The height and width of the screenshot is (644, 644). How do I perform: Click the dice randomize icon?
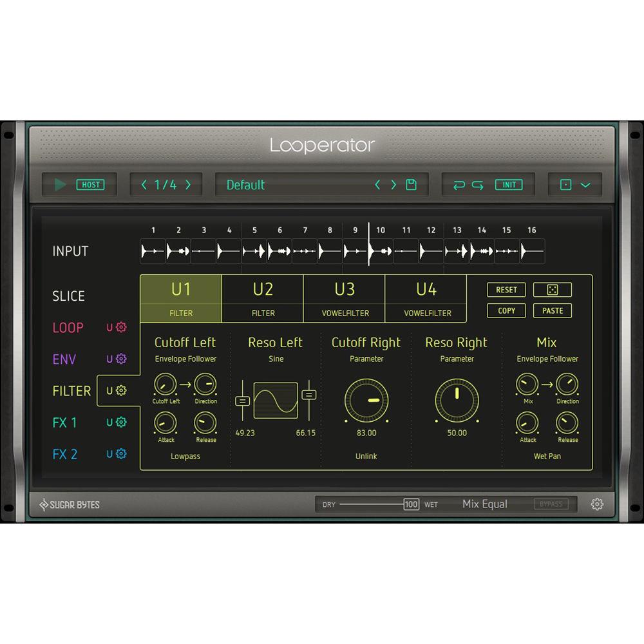pyautogui.click(x=552, y=290)
